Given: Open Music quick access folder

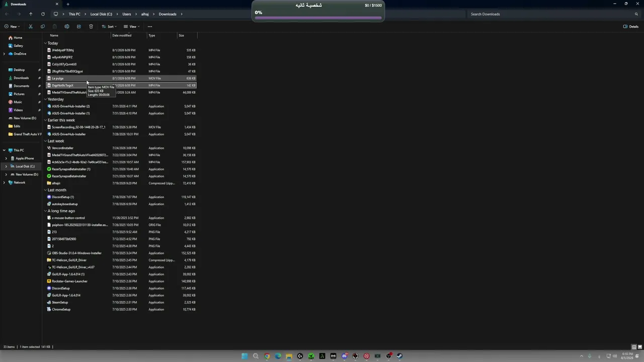Looking at the screenshot, I should click(x=15, y=102).
